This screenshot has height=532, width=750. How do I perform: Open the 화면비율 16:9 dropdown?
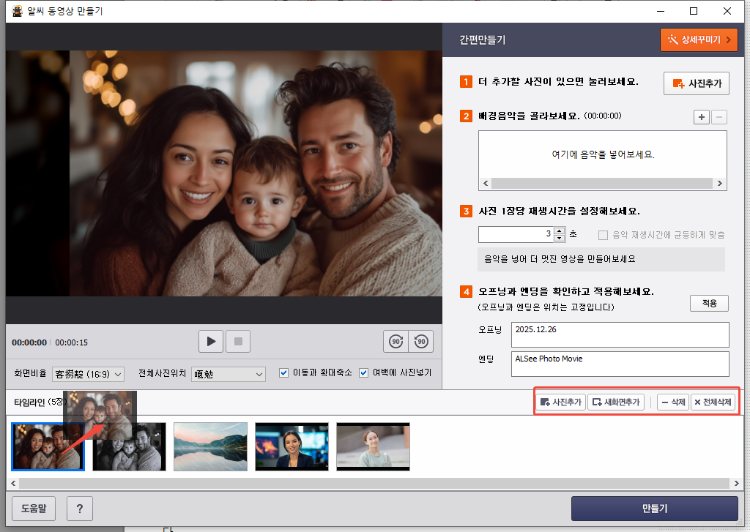point(88,374)
